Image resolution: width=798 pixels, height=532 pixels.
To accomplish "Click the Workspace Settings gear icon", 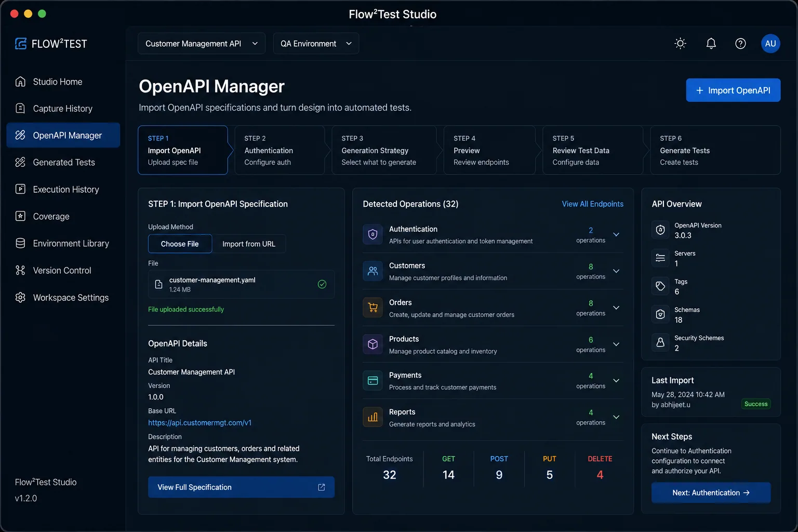I will click(x=20, y=297).
